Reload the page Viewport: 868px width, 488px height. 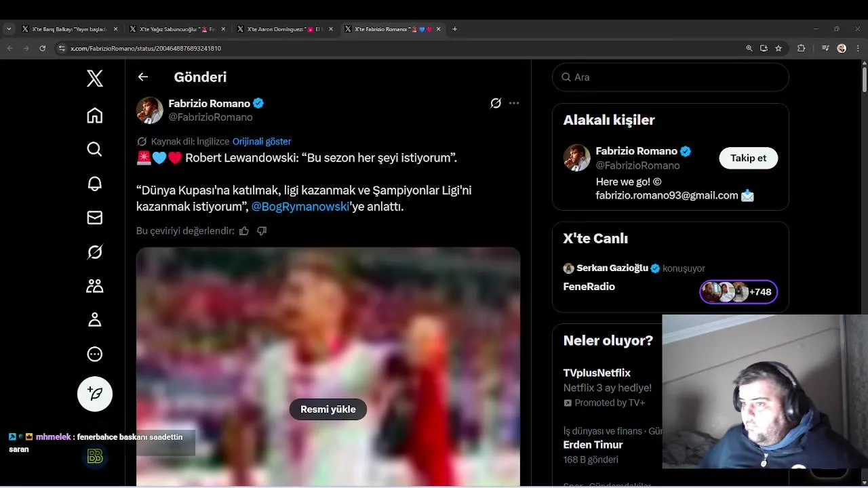(43, 48)
